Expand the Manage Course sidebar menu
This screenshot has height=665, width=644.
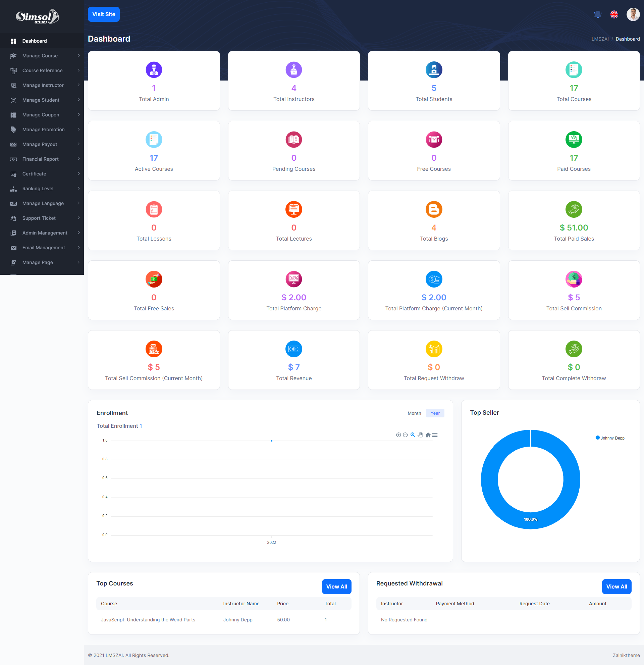coord(40,56)
